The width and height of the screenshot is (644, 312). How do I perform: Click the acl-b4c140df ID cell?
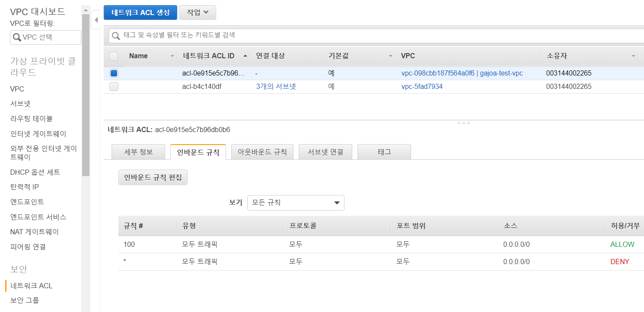point(202,87)
